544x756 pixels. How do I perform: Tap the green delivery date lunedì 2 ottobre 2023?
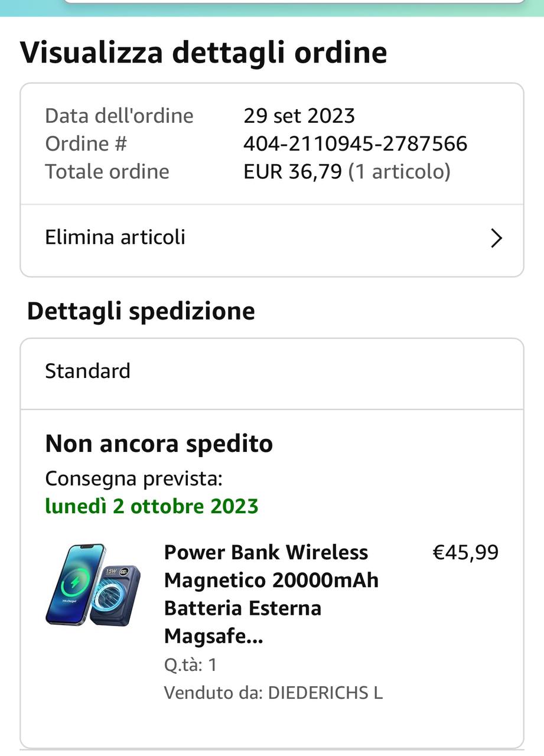(x=152, y=506)
